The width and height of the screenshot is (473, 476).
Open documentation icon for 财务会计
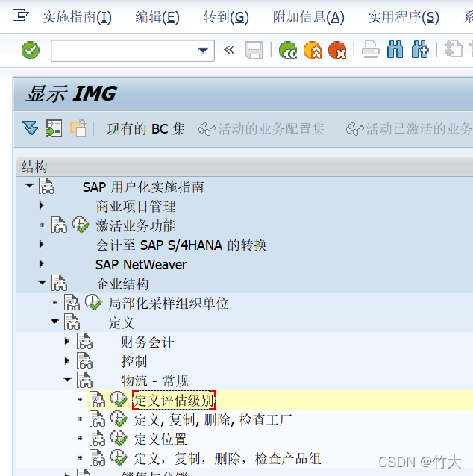(85, 342)
